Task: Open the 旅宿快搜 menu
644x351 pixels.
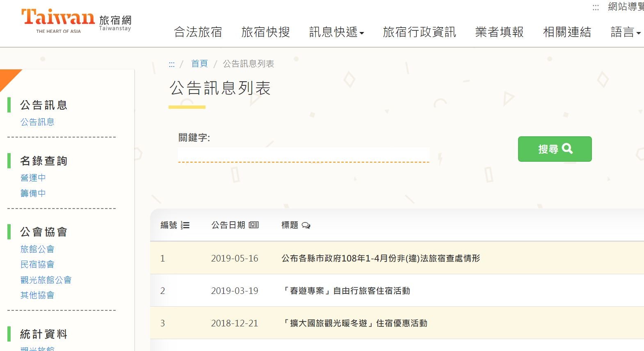Action: [x=266, y=32]
